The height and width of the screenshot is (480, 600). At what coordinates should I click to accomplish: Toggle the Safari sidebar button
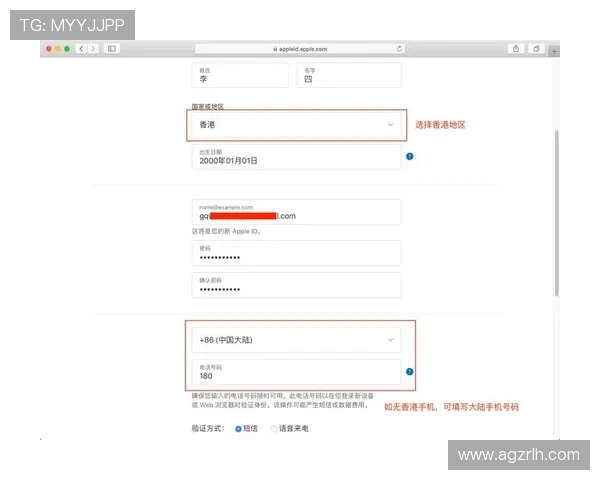111,49
